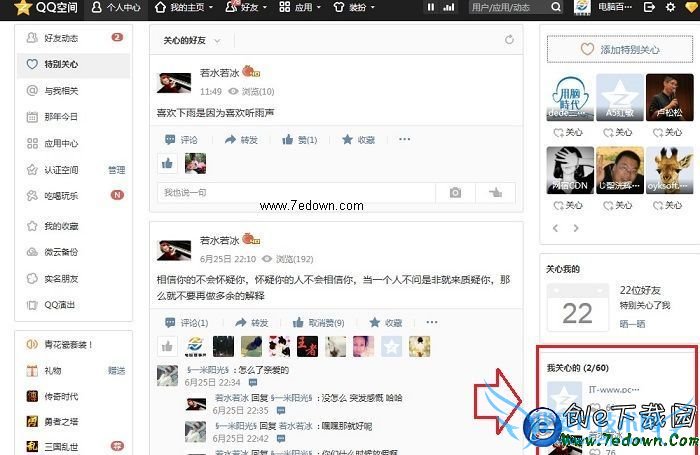This screenshot has width=700, height=455.
Task: Click the logout exit icon
Action: click(x=649, y=8)
